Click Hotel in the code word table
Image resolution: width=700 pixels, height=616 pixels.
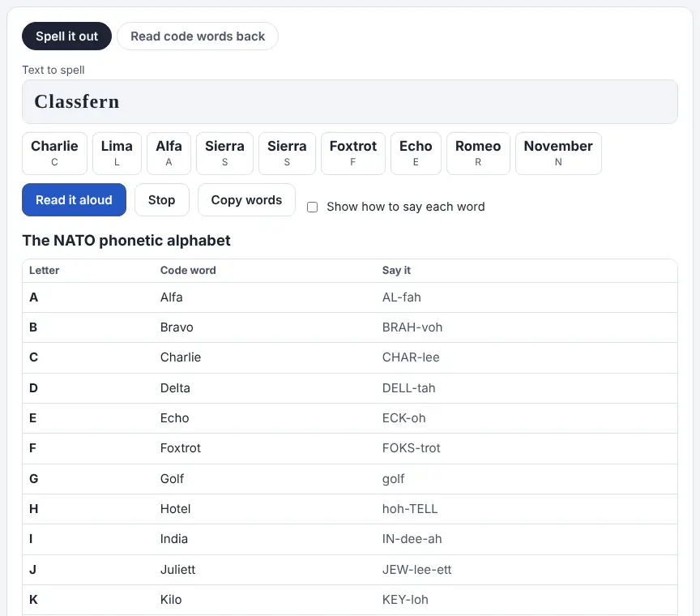[176, 509]
